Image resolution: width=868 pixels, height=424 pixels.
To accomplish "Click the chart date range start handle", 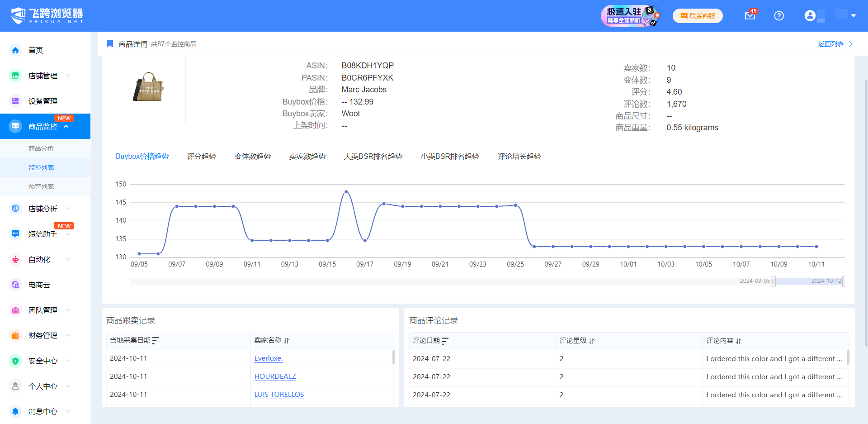I will point(773,281).
